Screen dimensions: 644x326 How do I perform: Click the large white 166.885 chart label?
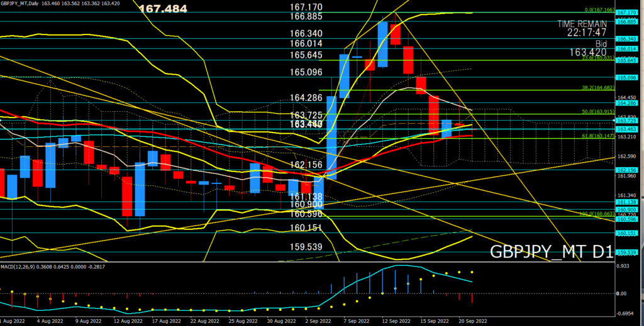coord(306,16)
